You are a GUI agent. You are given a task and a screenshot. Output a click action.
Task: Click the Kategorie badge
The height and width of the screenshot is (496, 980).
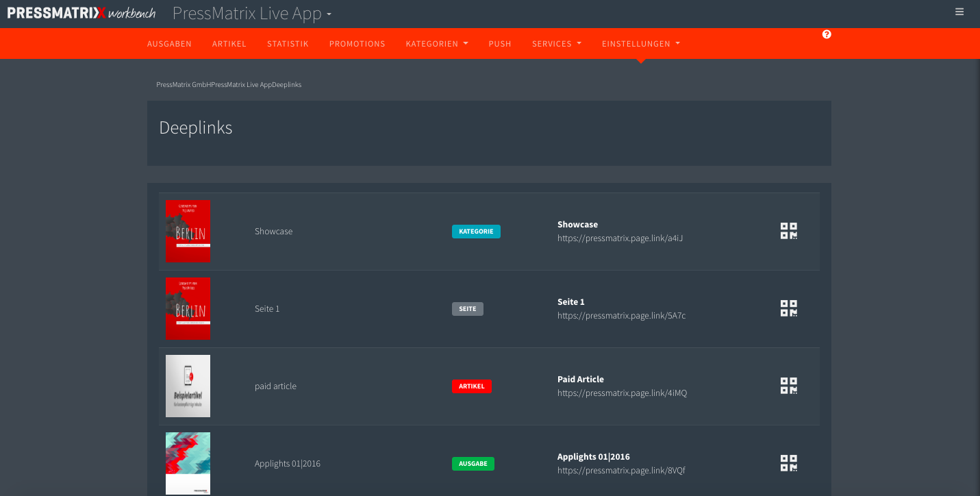point(476,232)
